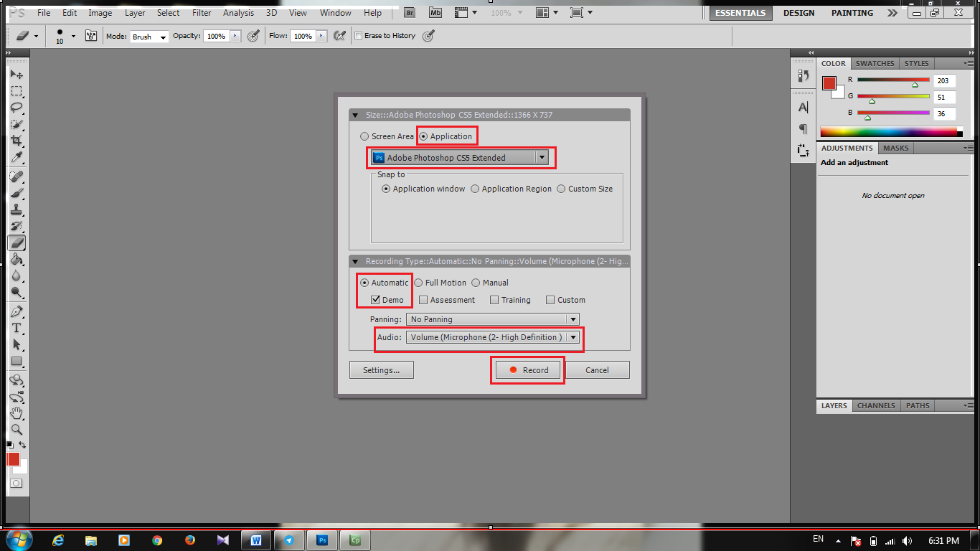Enable Erase to History checkbox

(x=359, y=36)
